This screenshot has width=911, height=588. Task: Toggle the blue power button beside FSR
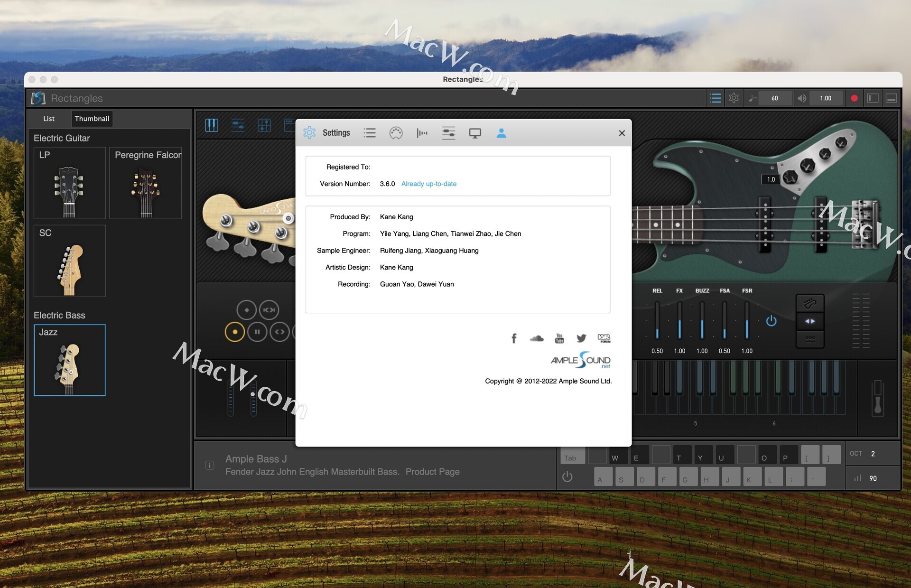coord(772,321)
